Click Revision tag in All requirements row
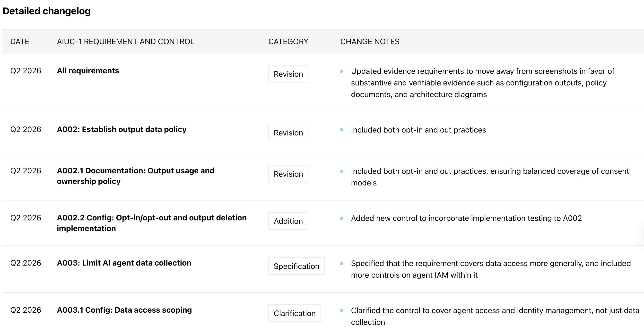The height and width of the screenshot is (334, 644). (x=288, y=74)
